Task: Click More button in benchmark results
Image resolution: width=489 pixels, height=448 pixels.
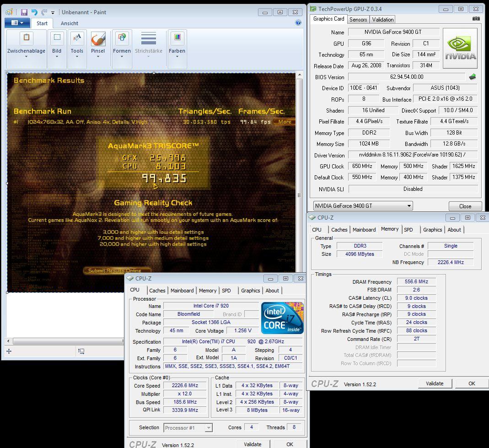Action: [x=285, y=122]
